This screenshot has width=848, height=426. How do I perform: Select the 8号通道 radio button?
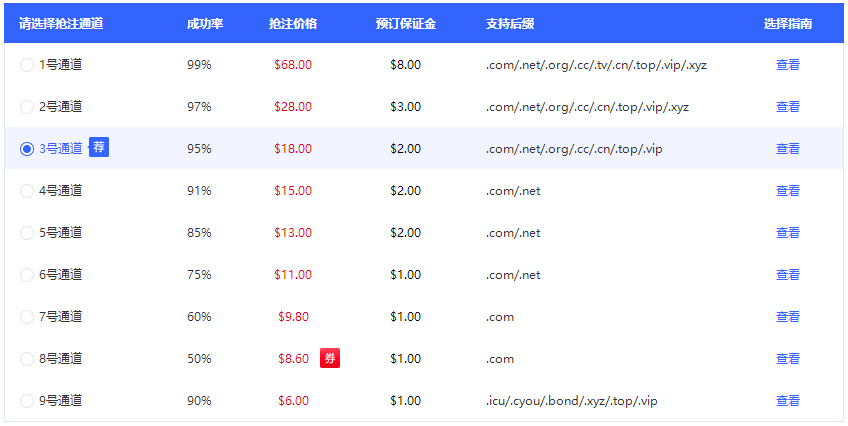pos(27,359)
